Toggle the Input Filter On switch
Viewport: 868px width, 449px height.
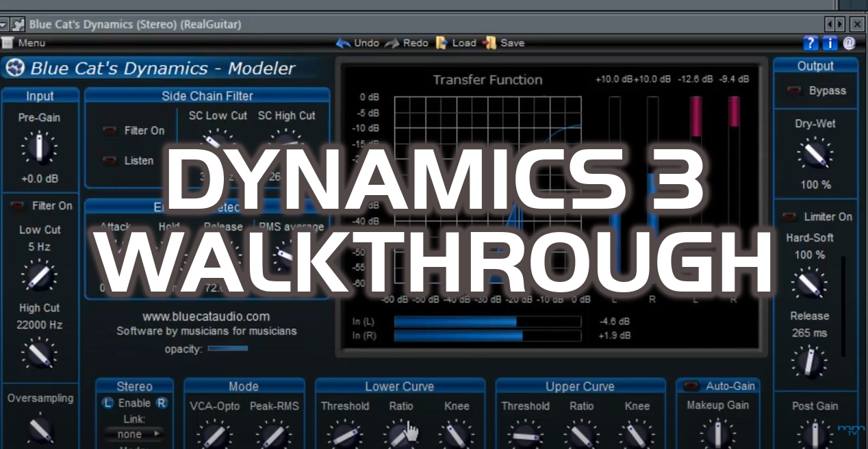(x=17, y=205)
